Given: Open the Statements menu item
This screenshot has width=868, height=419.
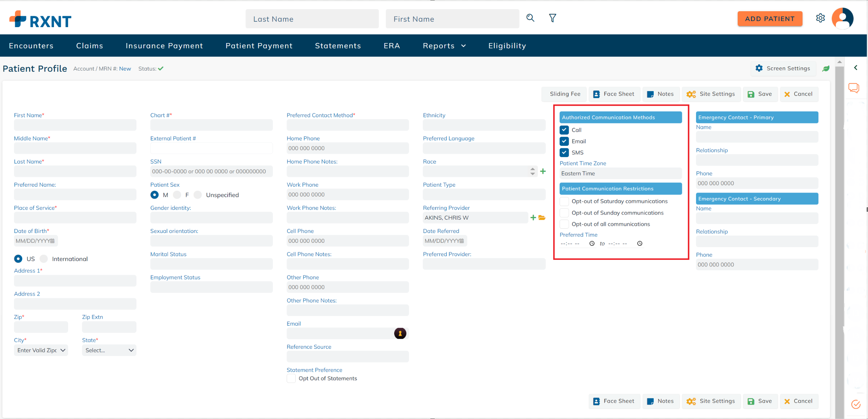Looking at the screenshot, I should (338, 45).
